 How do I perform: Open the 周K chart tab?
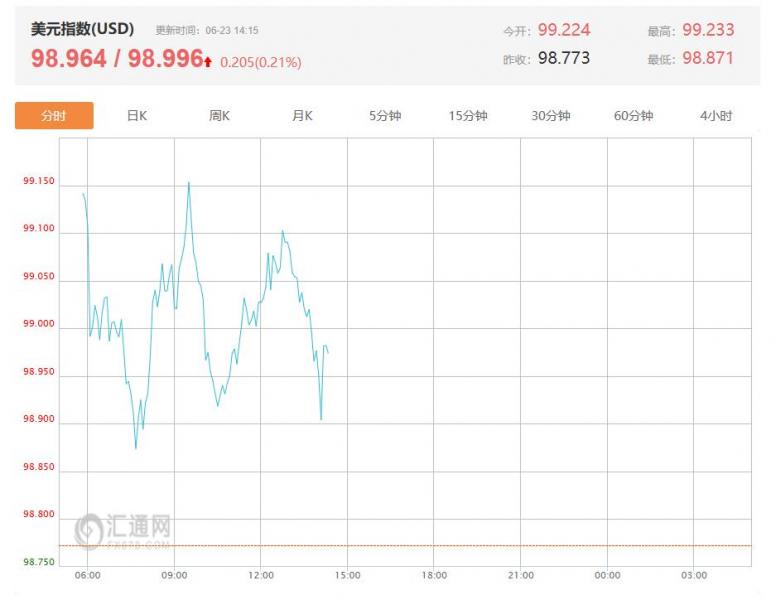click(x=219, y=116)
